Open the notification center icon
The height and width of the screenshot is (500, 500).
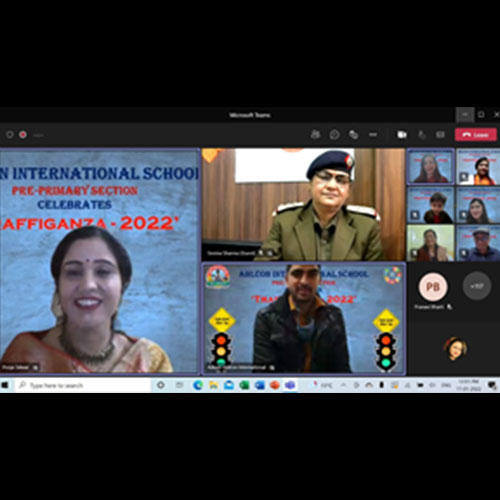pos(492,385)
